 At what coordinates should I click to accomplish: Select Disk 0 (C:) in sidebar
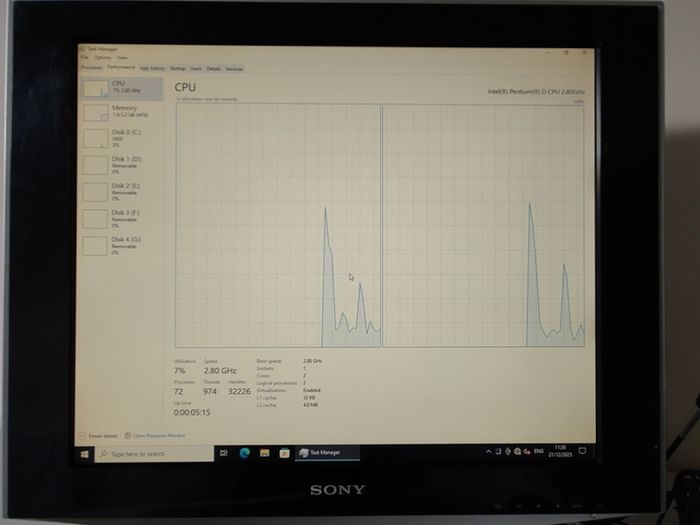pyautogui.click(x=122, y=138)
